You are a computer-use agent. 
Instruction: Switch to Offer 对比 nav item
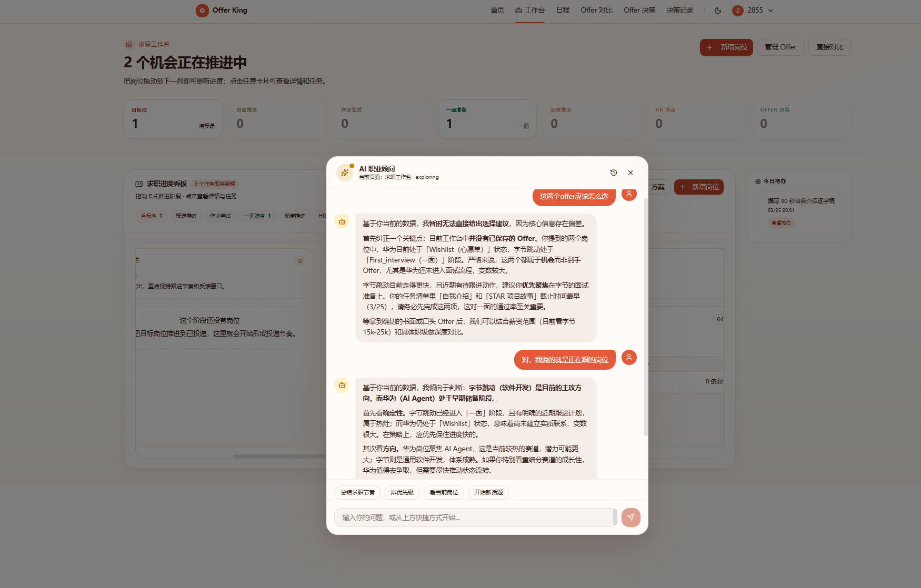tap(596, 11)
